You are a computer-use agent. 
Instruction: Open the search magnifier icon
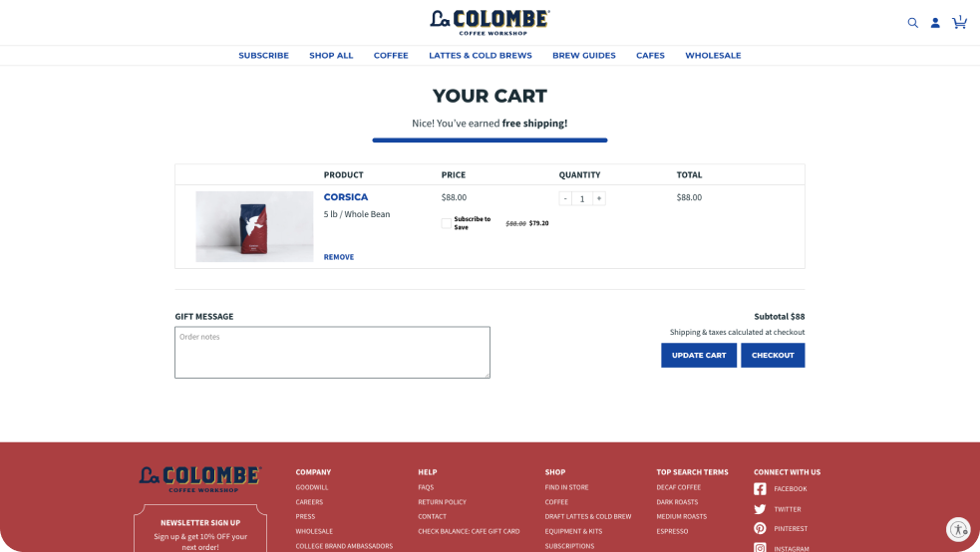tap(912, 23)
